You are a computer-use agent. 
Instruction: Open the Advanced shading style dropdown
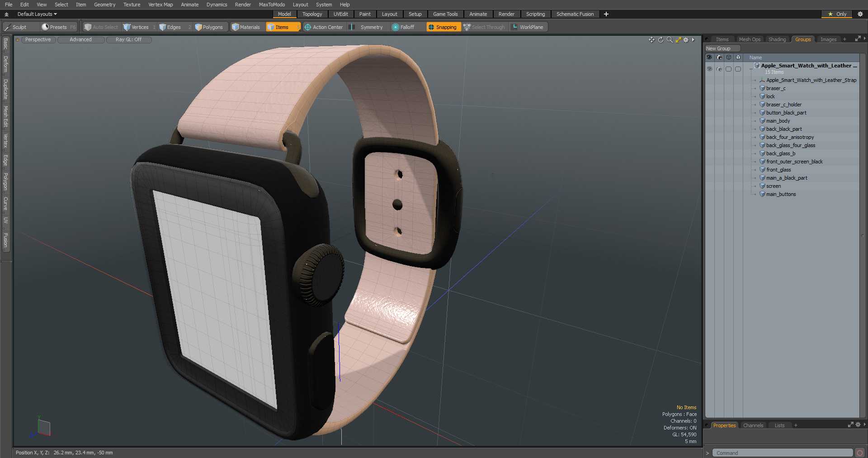pyautogui.click(x=80, y=40)
